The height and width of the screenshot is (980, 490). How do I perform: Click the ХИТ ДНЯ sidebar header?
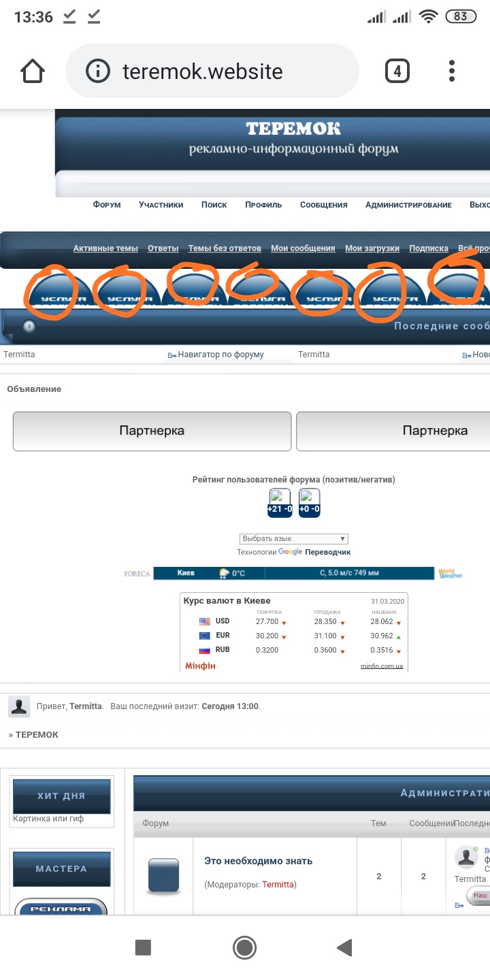pos(61,796)
